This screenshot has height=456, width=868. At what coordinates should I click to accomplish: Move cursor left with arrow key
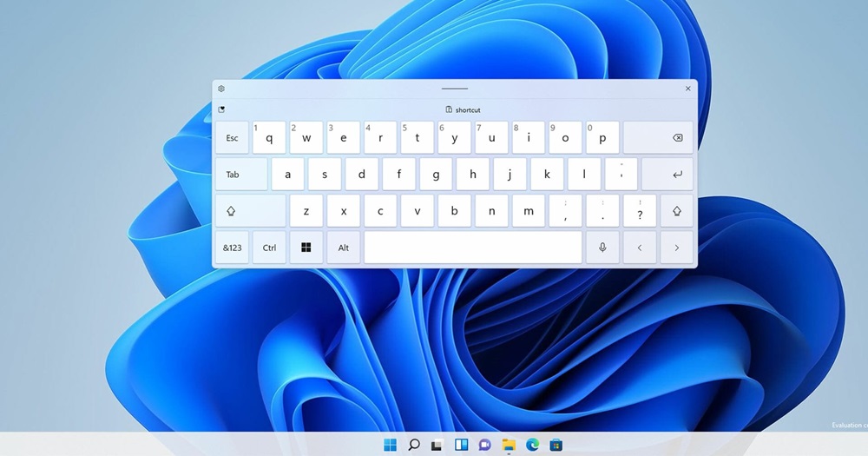click(640, 248)
